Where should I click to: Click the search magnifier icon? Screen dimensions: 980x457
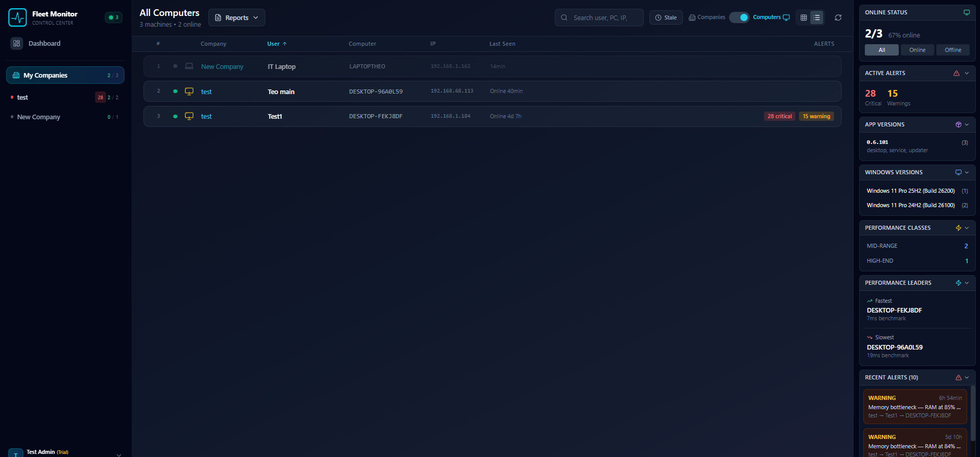point(564,17)
